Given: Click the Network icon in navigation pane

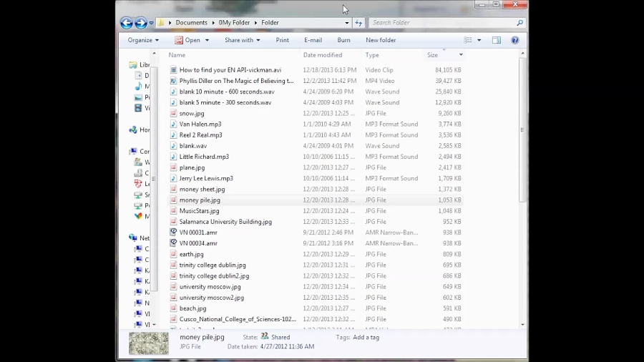Looking at the screenshot, I should (x=132, y=238).
